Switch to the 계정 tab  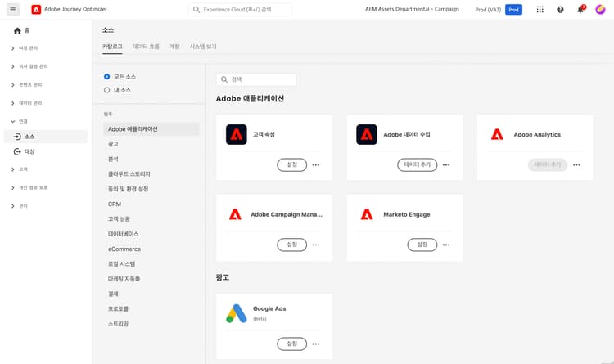click(174, 47)
